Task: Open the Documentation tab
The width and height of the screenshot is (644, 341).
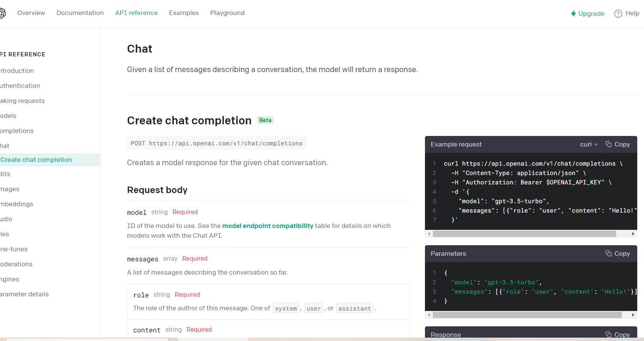Action: pyautogui.click(x=80, y=13)
